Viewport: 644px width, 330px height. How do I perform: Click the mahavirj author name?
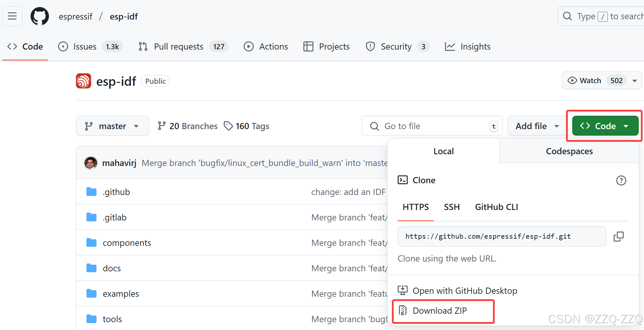pos(119,163)
